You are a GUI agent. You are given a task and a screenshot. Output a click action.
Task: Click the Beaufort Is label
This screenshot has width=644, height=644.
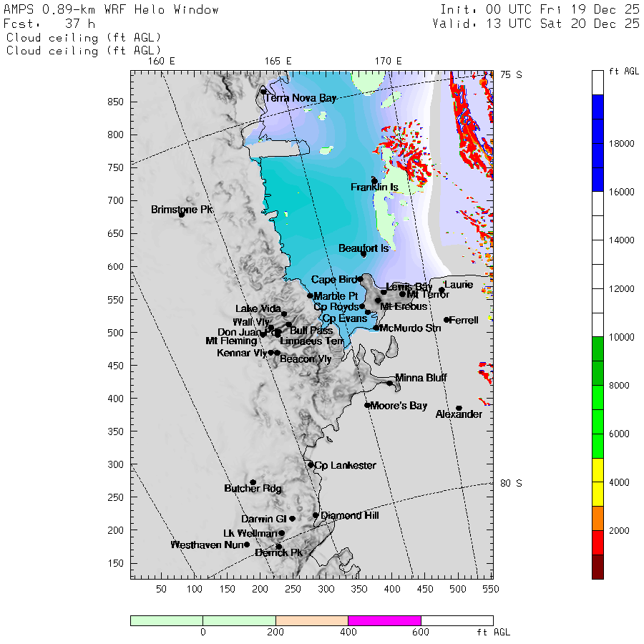[364, 248]
